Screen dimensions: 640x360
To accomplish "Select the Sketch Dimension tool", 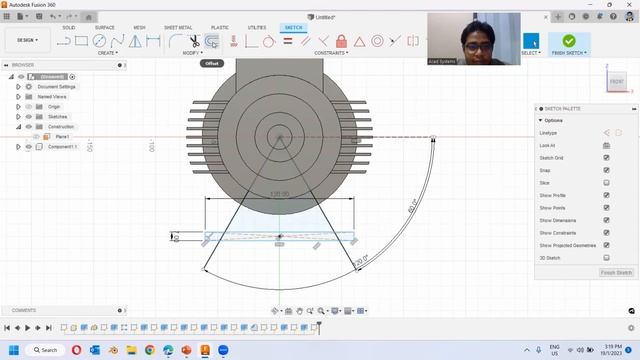I will 153,41.
